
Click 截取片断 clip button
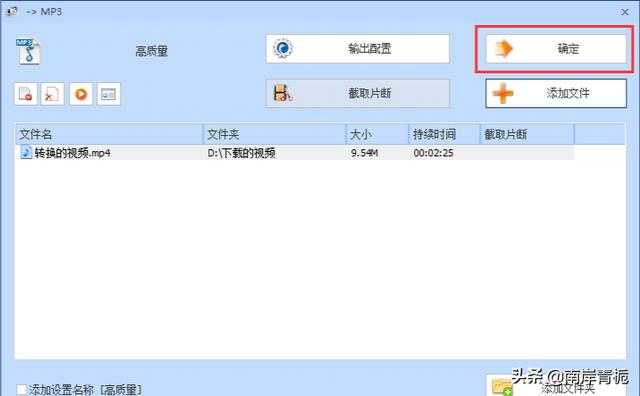[358, 93]
